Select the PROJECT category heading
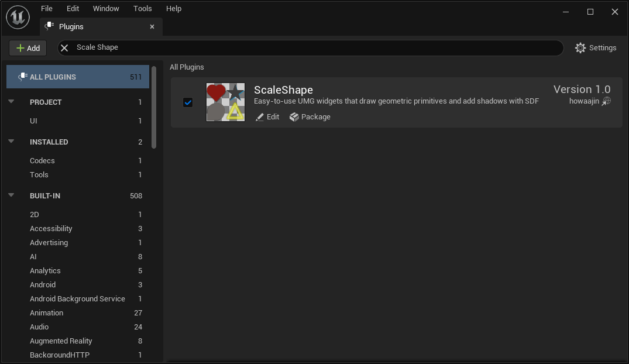 pos(46,102)
